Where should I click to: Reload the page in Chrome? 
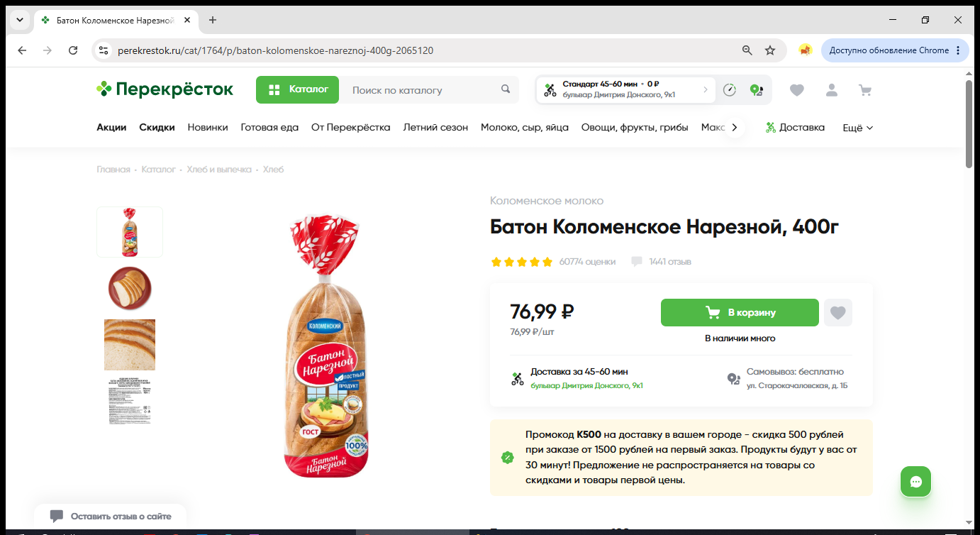point(72,50)
